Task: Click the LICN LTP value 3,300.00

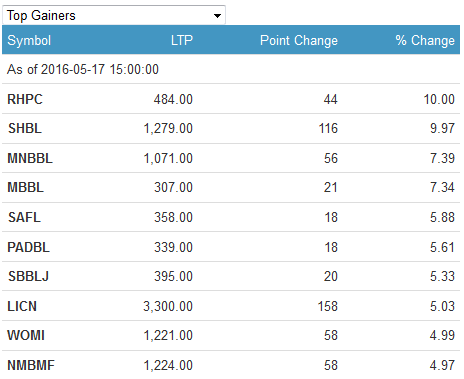Action: pos(168,306)
